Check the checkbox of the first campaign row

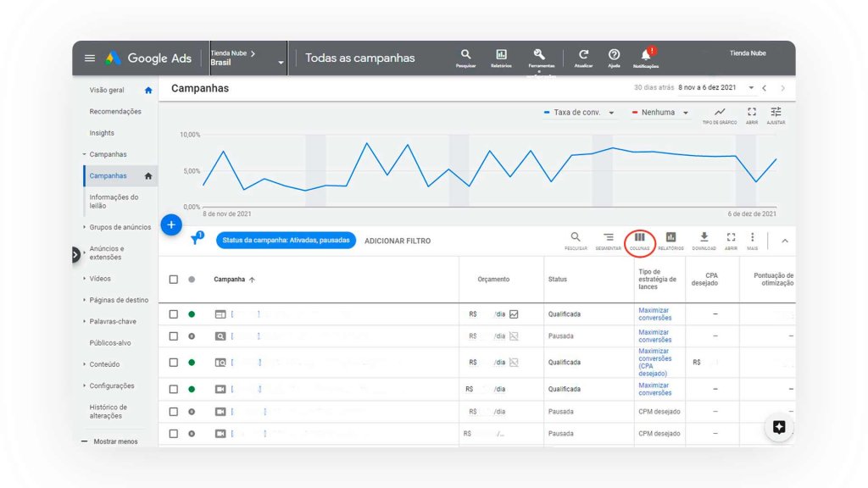(175, 313)
